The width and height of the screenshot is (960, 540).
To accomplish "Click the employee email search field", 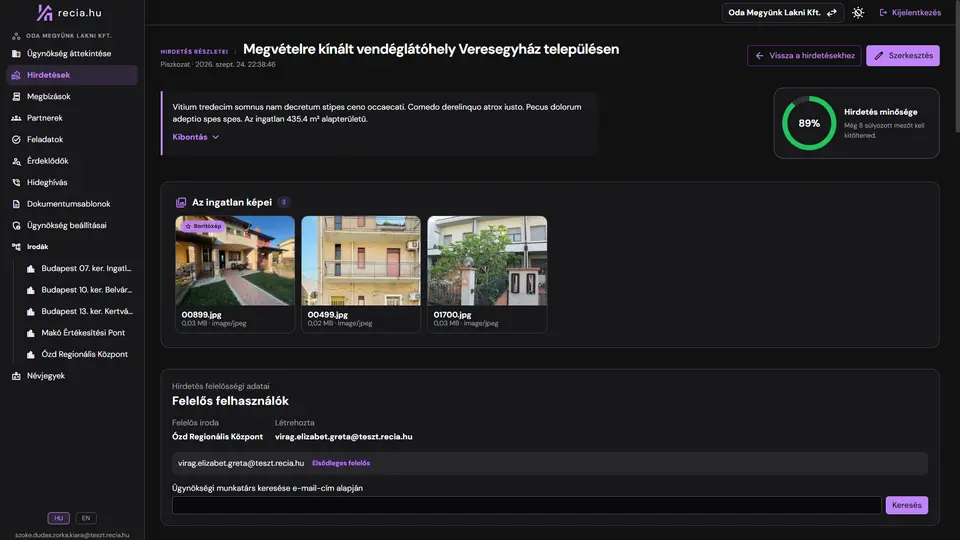I will [527, 505].
